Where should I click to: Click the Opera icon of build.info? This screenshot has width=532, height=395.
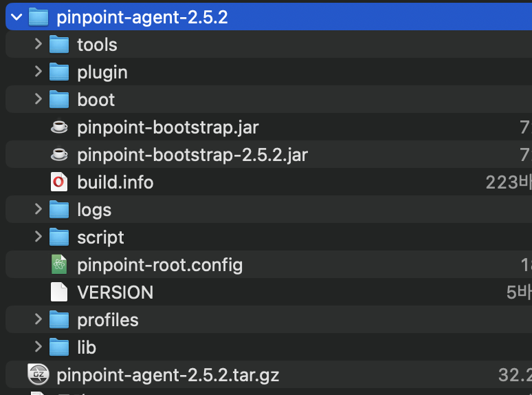[59, 182]
